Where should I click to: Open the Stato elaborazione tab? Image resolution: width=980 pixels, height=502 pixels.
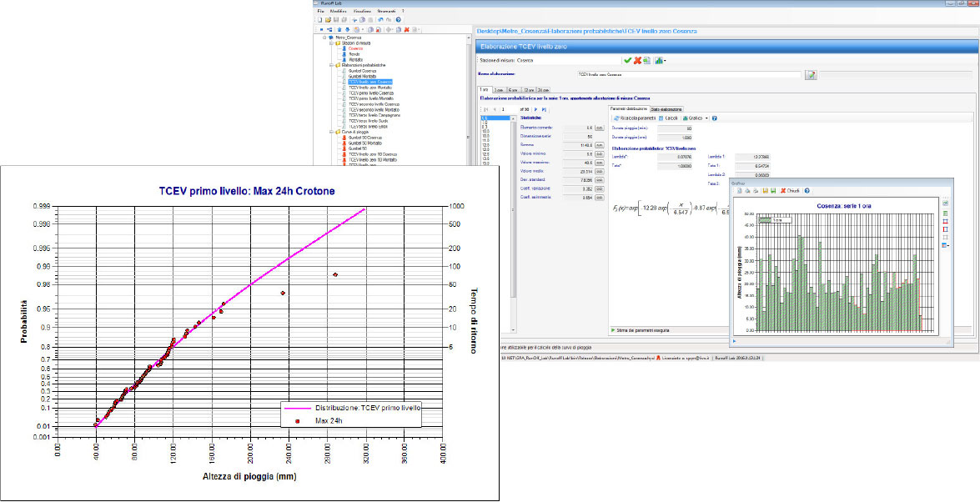666,109
